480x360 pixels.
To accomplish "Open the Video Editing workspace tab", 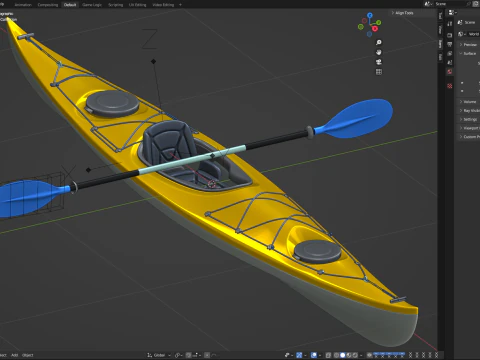I will click(x=163, y=5).
